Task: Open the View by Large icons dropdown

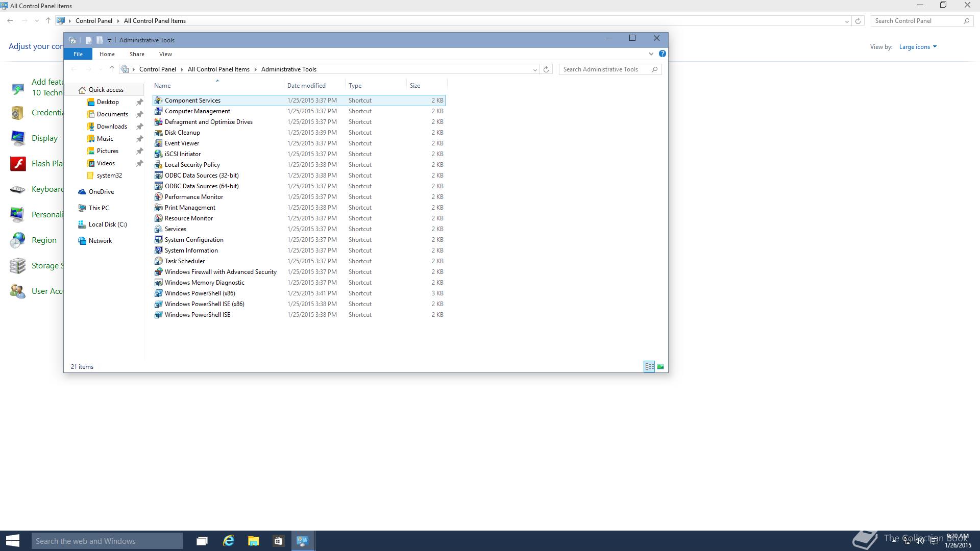Action: point(918,47)
